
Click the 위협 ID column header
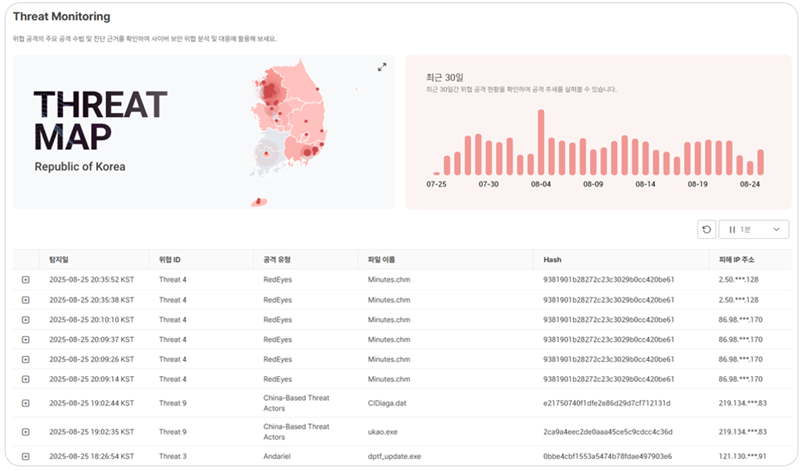[170, 260]
